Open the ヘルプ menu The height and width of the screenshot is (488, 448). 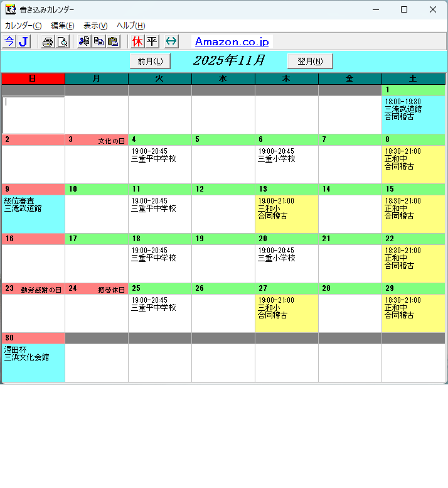click(x=131, y=25)
